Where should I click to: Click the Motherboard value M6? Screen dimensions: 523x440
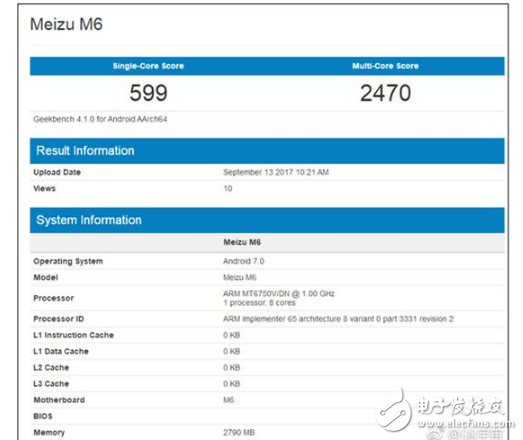(228, 400)
